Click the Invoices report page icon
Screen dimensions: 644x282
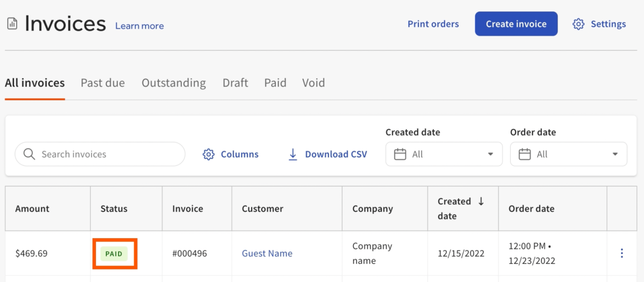(x=12, y=24)
